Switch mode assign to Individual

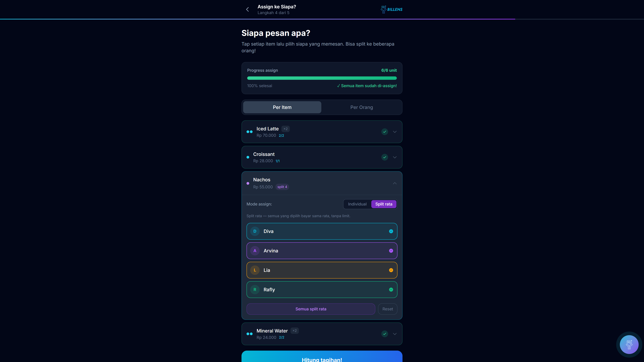pos(357,204)
